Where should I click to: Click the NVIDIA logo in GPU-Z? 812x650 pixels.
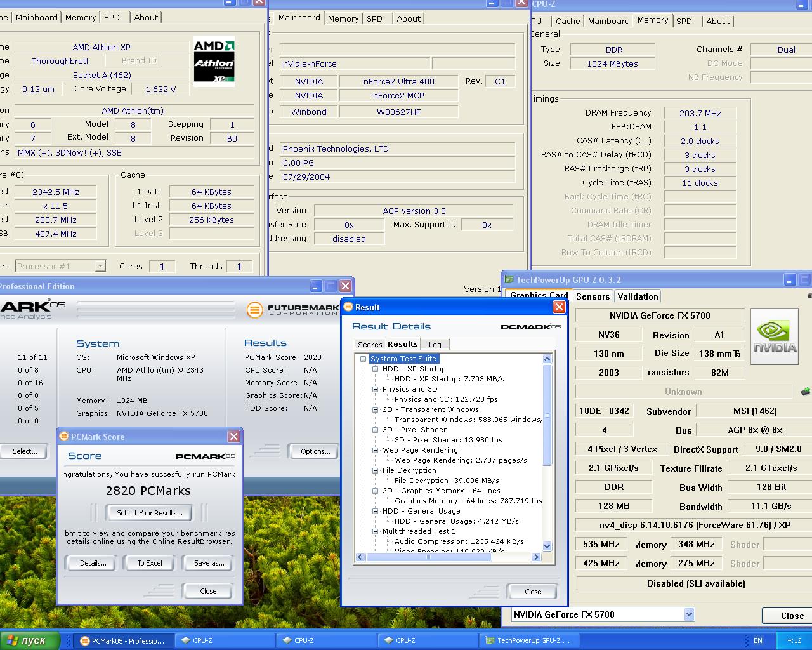(775, 336)
